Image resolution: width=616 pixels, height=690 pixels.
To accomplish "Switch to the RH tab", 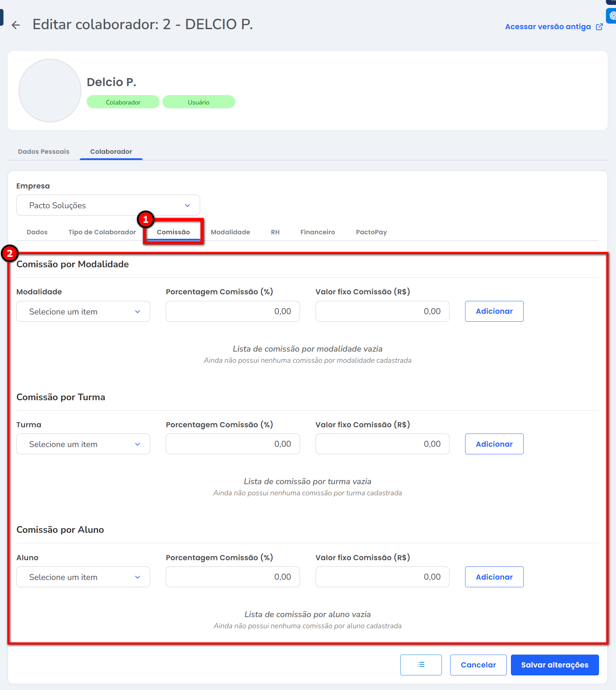I will coord(275,232).
